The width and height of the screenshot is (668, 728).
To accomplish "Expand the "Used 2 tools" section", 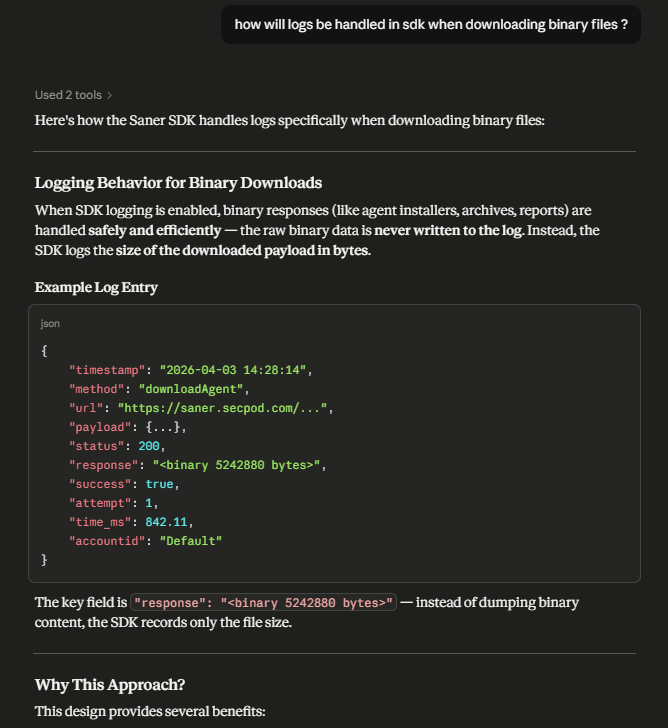I will [73, 95].
